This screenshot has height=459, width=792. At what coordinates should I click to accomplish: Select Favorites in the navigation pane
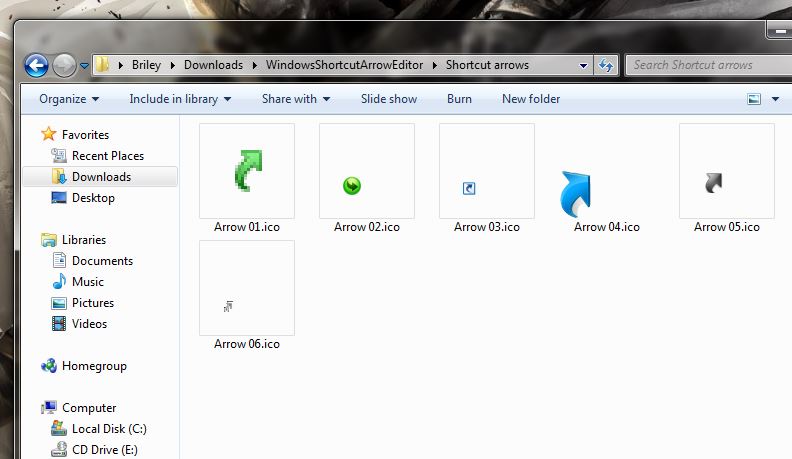tap(85, 135)
